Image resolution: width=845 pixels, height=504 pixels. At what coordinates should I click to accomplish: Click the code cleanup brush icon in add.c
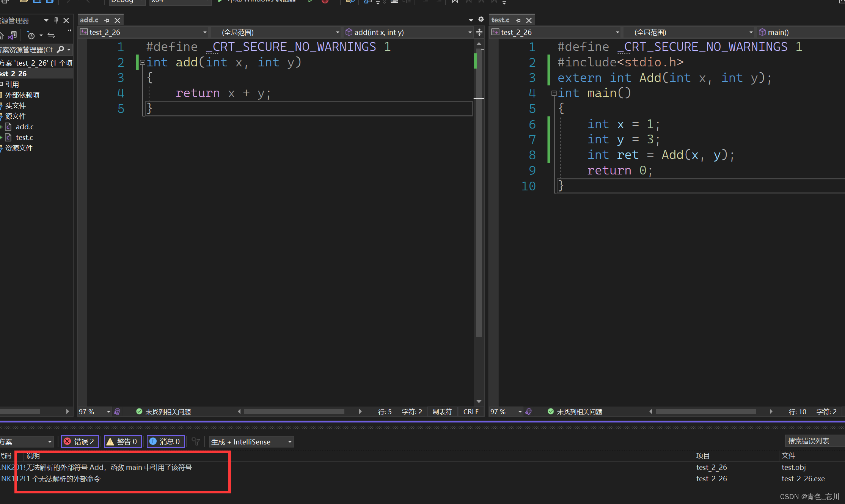(117, 412)
